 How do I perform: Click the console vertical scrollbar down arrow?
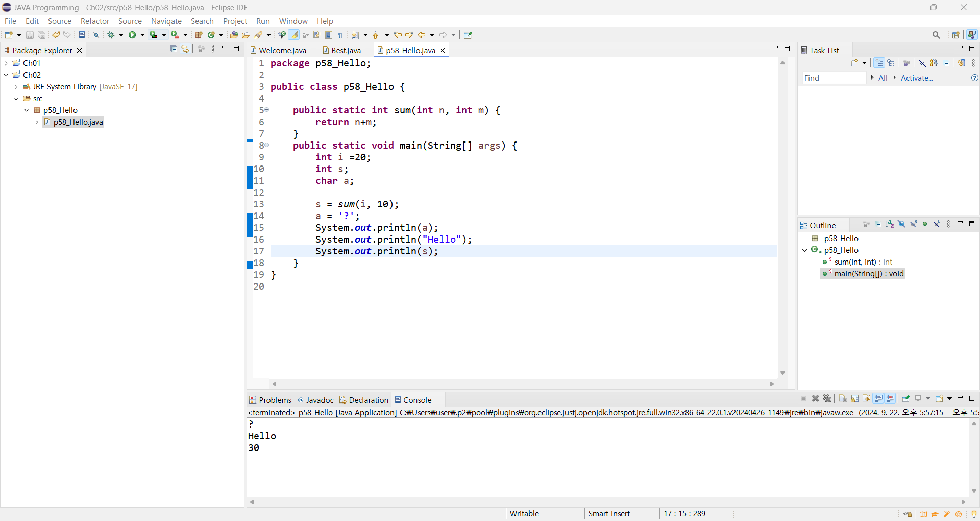pyautogui.click(x=974, y=491)
